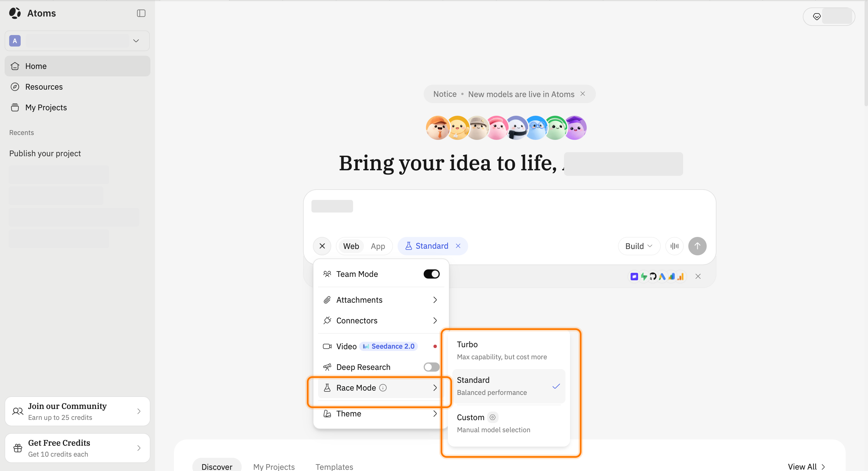This screenshot has height=471, width=868.
Task: Dismiss the New models notice
Action: (x=583, y=94)
